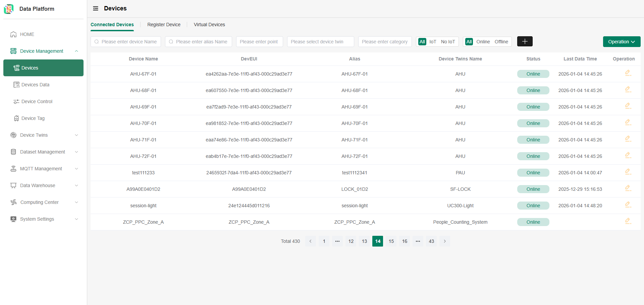Go to next page arrow
The height and width of the screenshot is (305, 644).
click(x=445, y=241)
